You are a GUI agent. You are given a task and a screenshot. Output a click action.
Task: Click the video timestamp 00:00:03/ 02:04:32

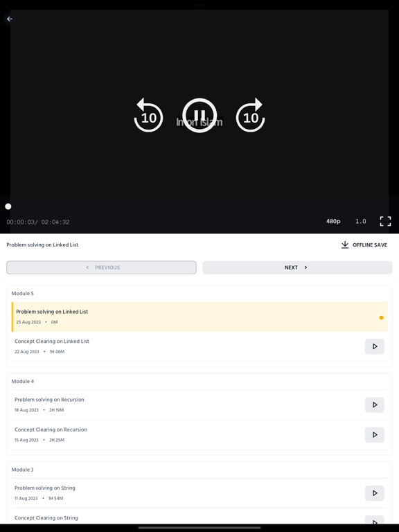38,222
